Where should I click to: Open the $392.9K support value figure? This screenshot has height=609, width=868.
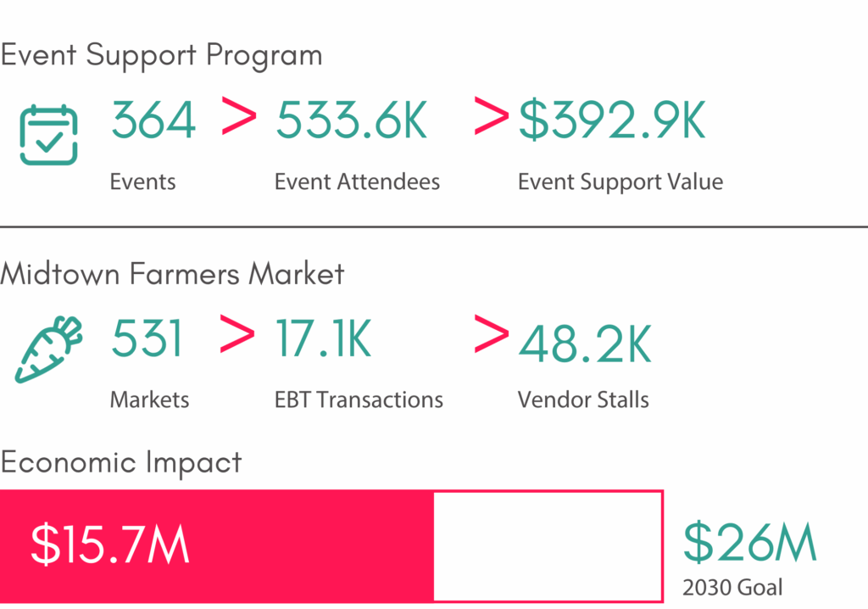coord(612,121)
